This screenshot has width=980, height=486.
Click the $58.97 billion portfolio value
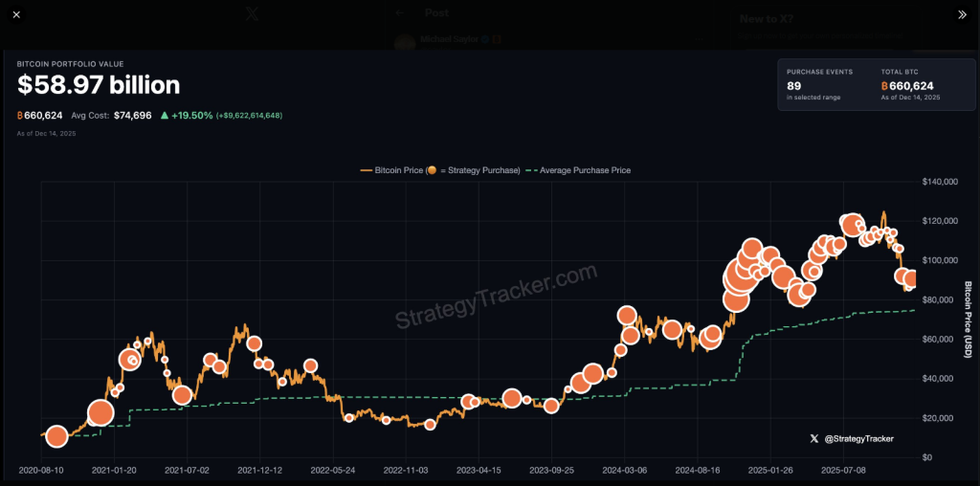click(99, 86)
